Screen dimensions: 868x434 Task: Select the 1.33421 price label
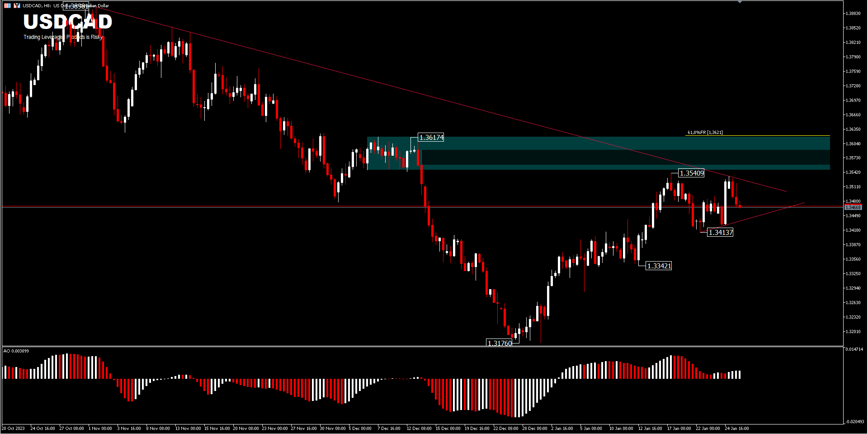659,266
